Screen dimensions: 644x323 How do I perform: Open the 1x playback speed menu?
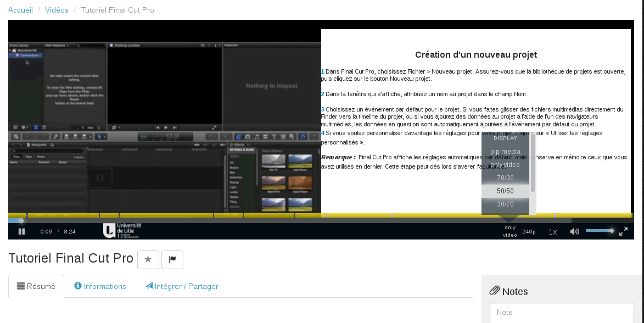click(553, 231)
